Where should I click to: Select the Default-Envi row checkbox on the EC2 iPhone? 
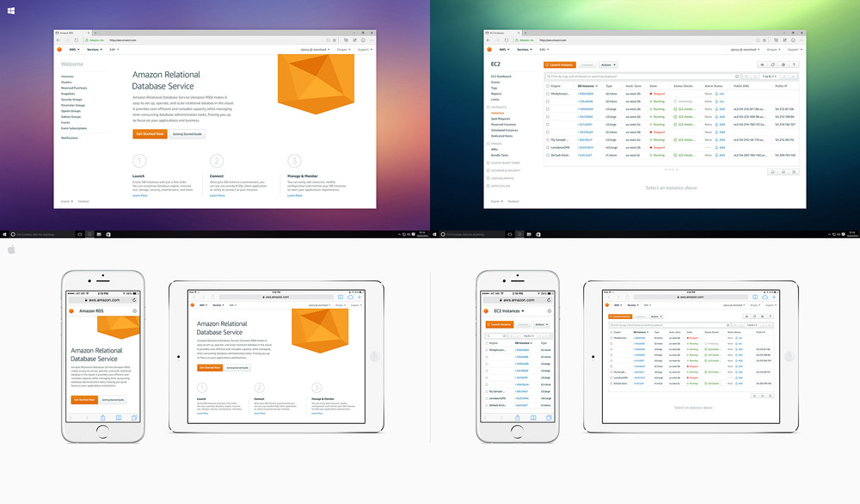coord(487,405)
